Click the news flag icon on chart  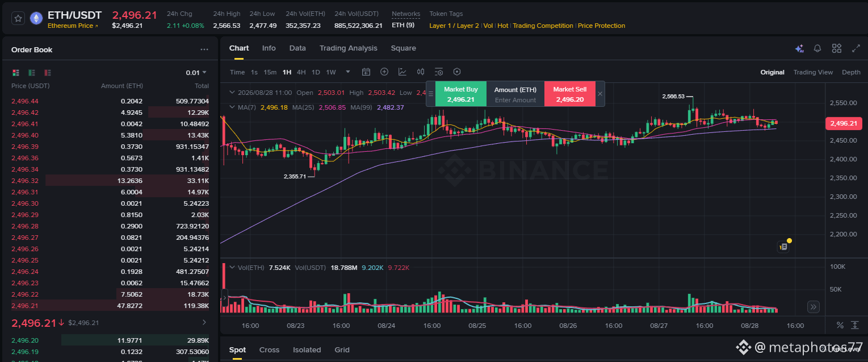point(784,247)
